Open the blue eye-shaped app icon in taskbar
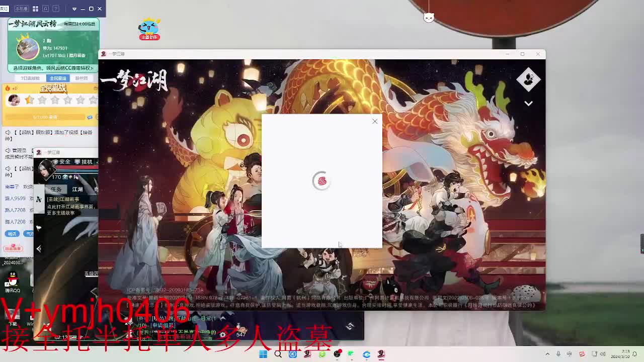This screenshot has height=362, width=644. 366,354
